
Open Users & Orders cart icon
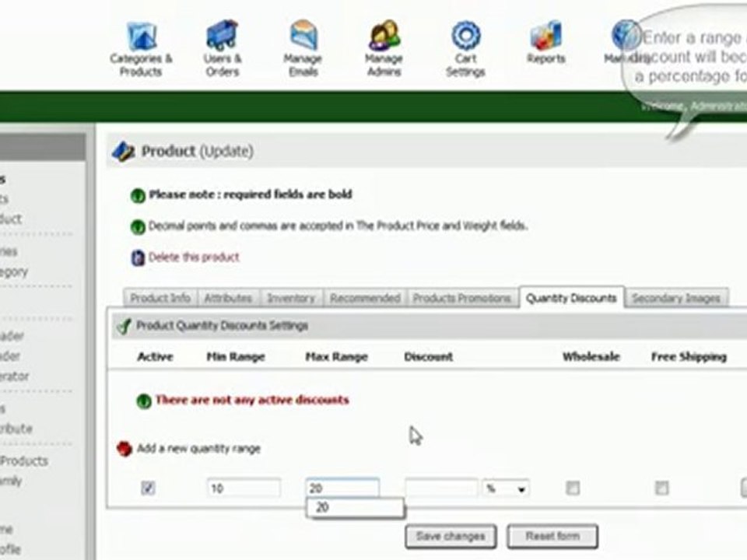[x=222, y=35]
